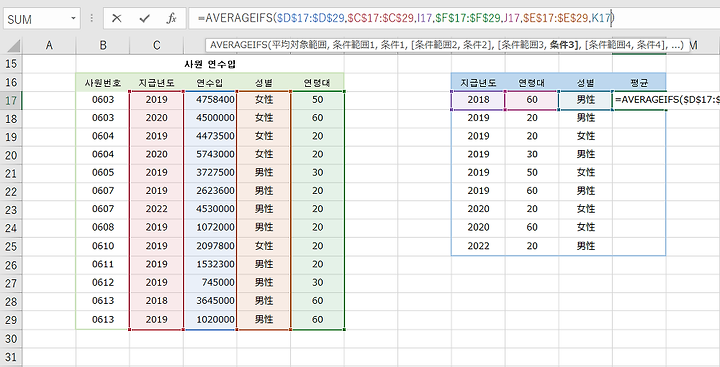Viewport: 720px width, 367px height.
Task: Click employee number 0605 cell
Action: (103, 172)
